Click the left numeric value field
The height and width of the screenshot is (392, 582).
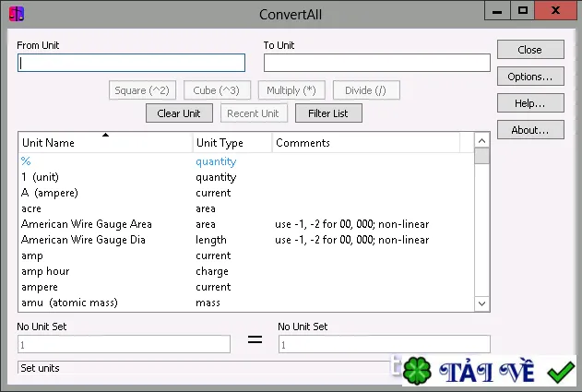124,344
